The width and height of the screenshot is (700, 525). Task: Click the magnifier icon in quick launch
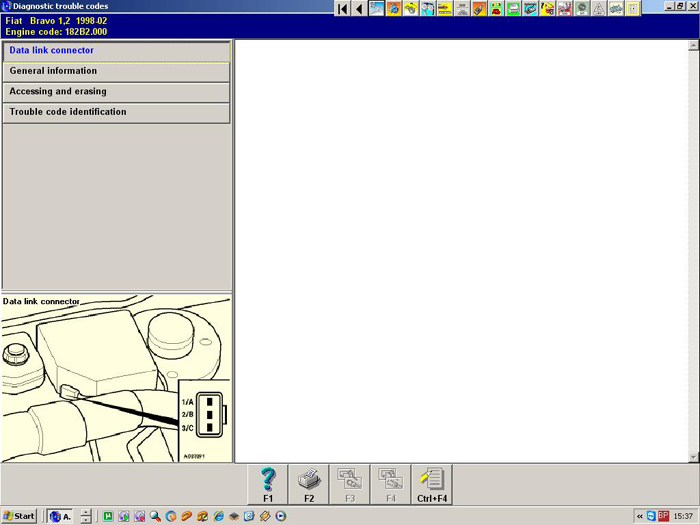(x=155, y=516)
